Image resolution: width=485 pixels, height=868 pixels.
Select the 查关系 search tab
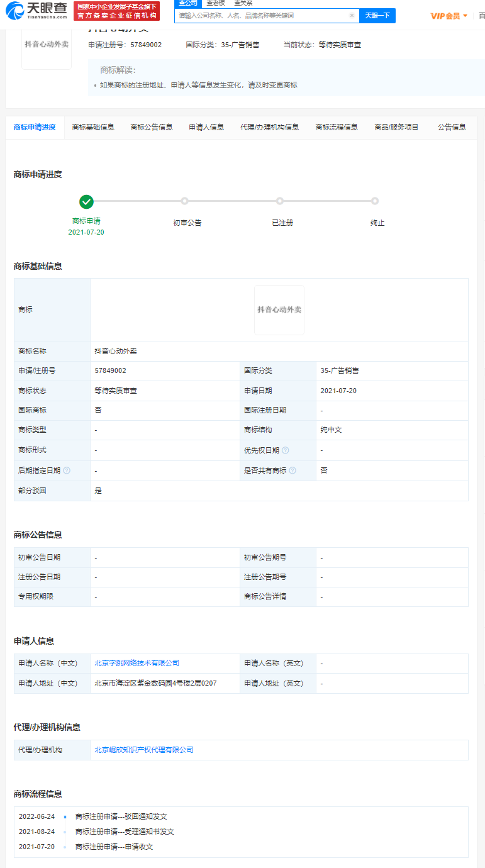(243, 3)
